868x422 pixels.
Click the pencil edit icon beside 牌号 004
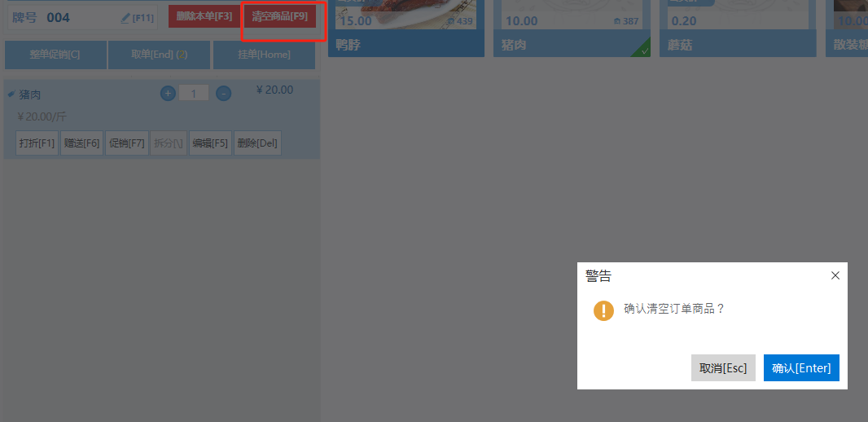point(125,18)
